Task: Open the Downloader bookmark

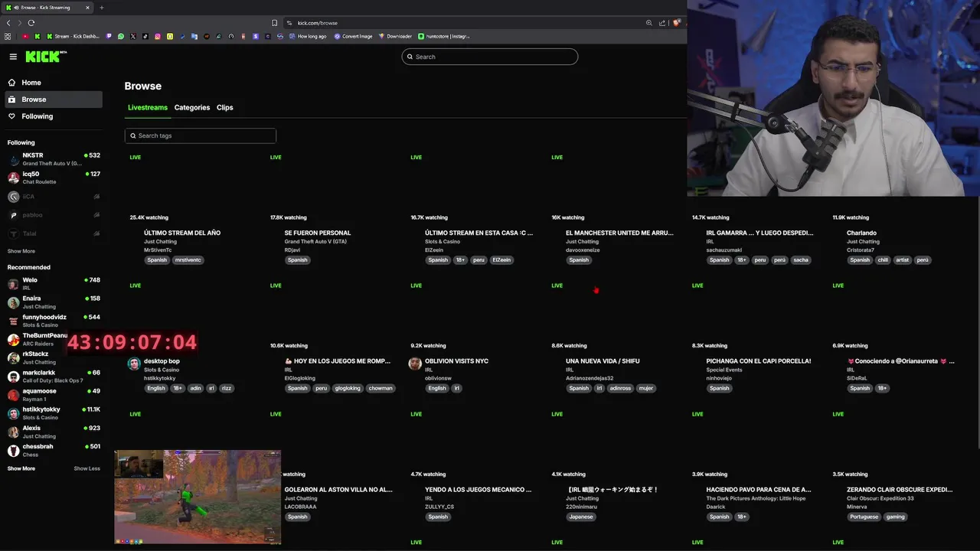Action: click(x=395, y=36)
